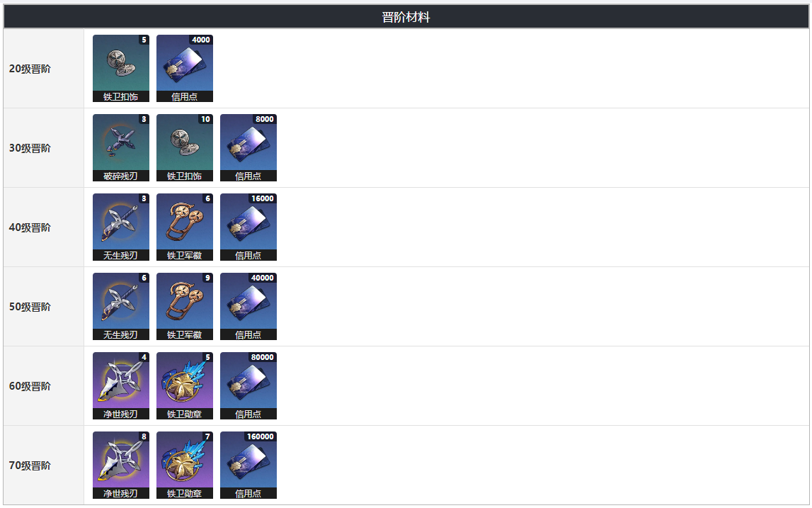The image size is (812, 508).
Task: Open 净世残刃 in the 60级晋阶 row
Action: (120, 385)
